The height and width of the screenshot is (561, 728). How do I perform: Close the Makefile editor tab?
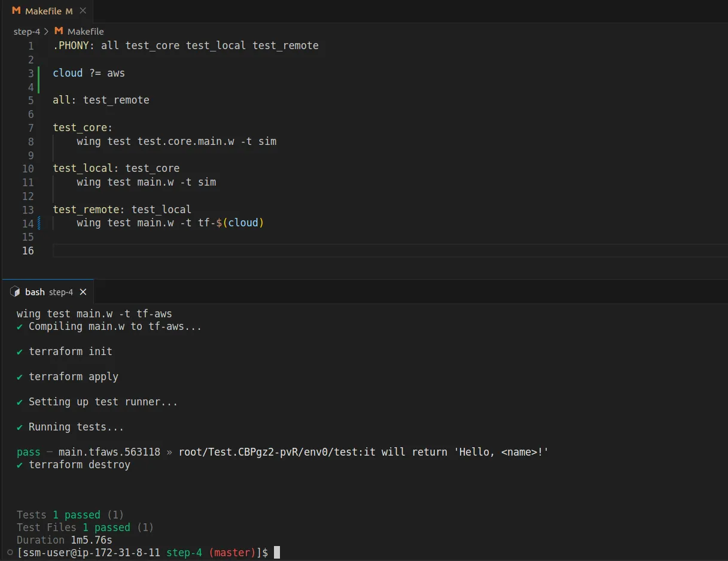point(83,11)
